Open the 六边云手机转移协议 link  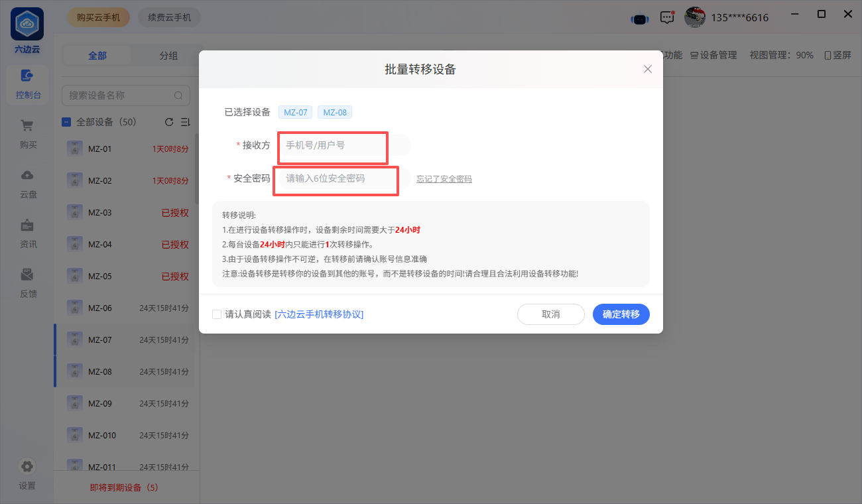click(319, 314)
